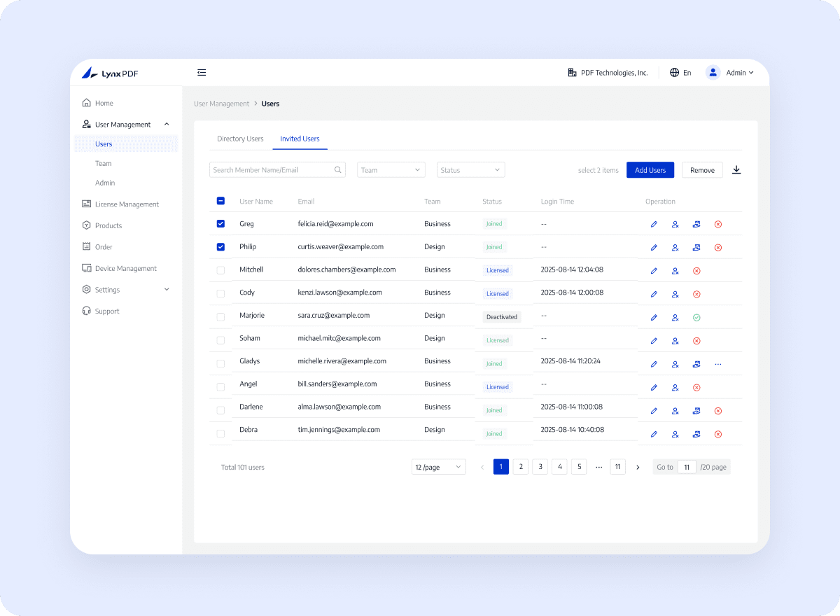Click the globe language icon
The height and width of the screenshot is (616, 840).
675,72
